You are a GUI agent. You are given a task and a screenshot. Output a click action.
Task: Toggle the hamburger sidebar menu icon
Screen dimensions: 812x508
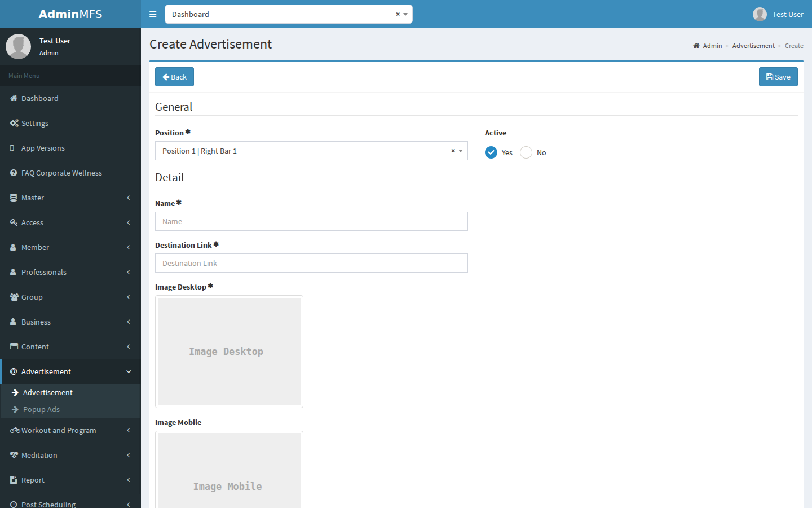[x=153, y=14]
